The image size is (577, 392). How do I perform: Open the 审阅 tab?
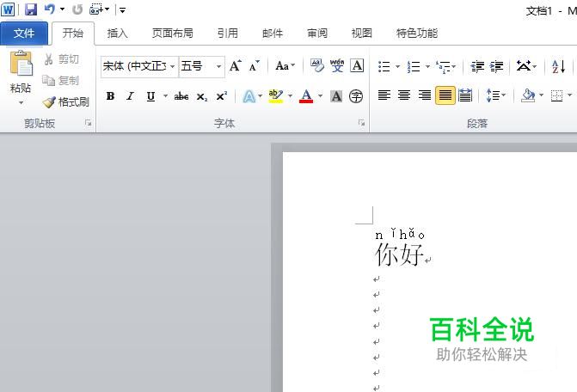coord(317,34)
